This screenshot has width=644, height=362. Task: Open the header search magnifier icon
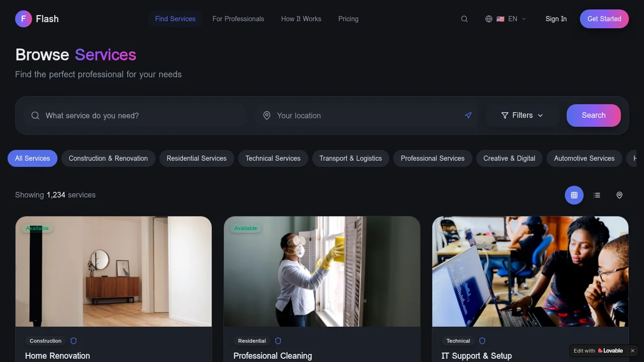coord(464,19)
